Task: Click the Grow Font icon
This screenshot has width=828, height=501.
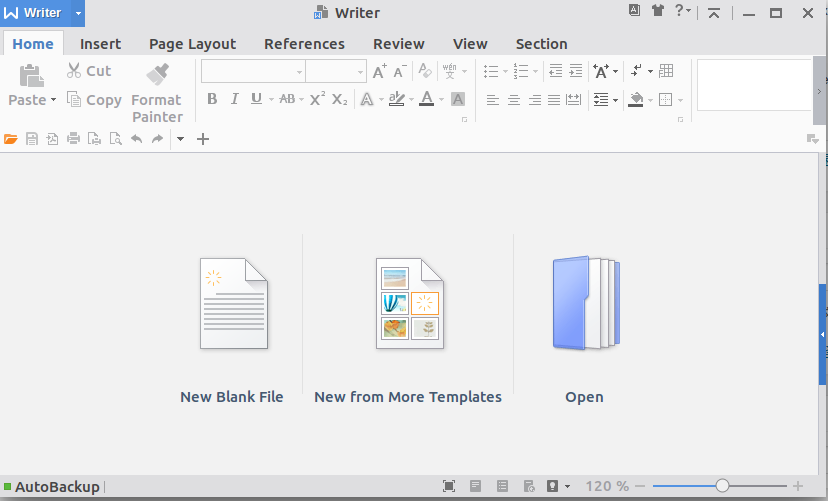Action: [379, 71]
